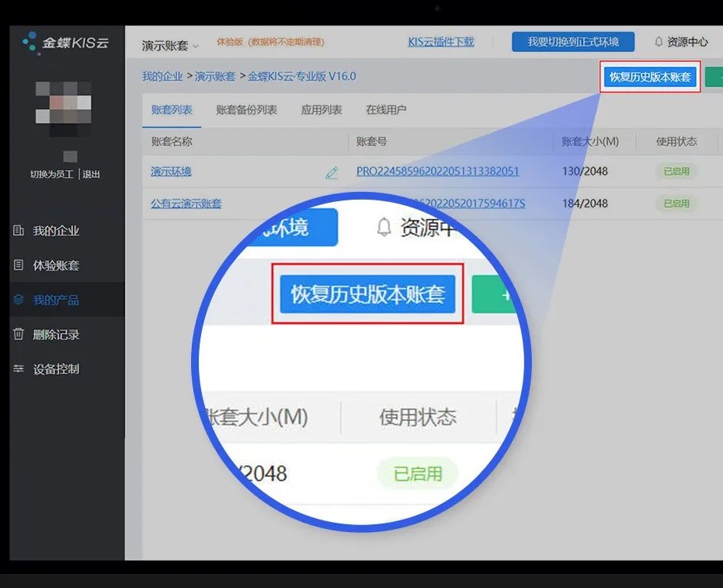Click the 账套名称 column header
The image size is (723, 588).
[172, 141]
